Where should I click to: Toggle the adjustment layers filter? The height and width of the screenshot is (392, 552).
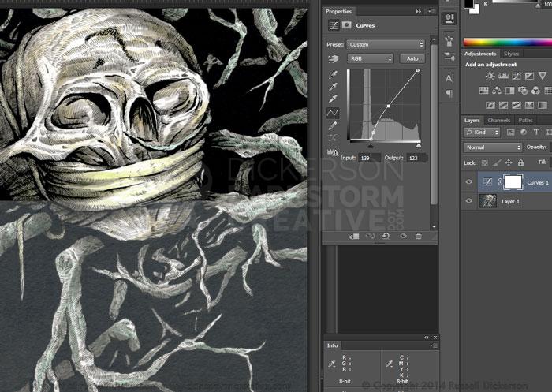tap(524, 132)
